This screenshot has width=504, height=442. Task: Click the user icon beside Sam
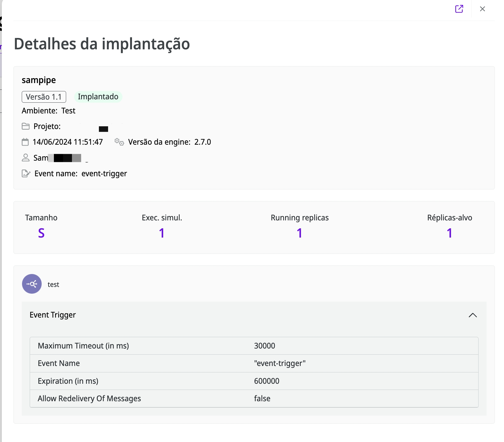[26, 158]
